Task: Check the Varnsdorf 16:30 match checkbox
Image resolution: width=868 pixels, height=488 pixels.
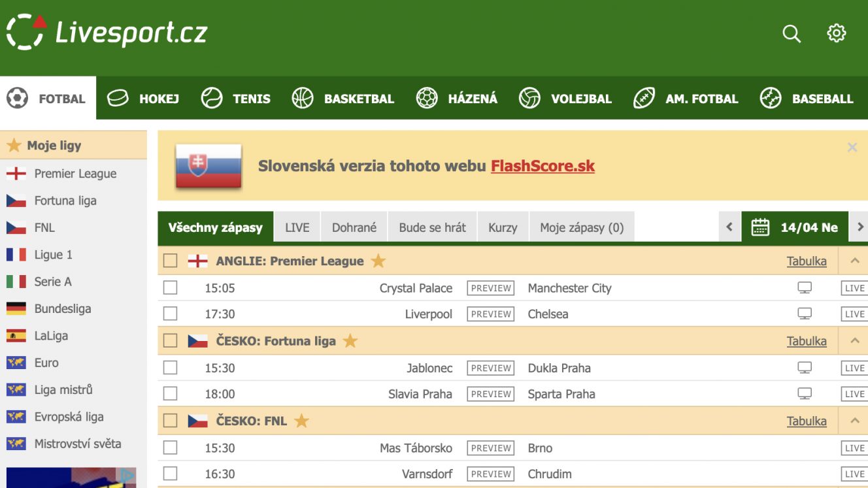Action: click(x=171, y=474)
